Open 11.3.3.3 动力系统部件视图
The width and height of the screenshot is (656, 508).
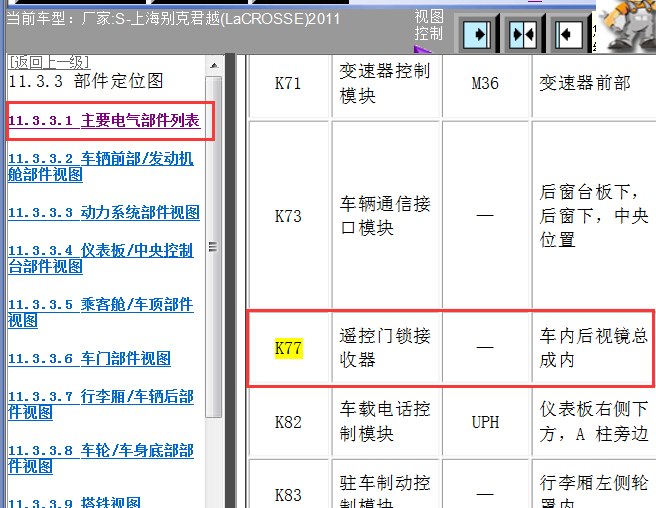[104, 212]
